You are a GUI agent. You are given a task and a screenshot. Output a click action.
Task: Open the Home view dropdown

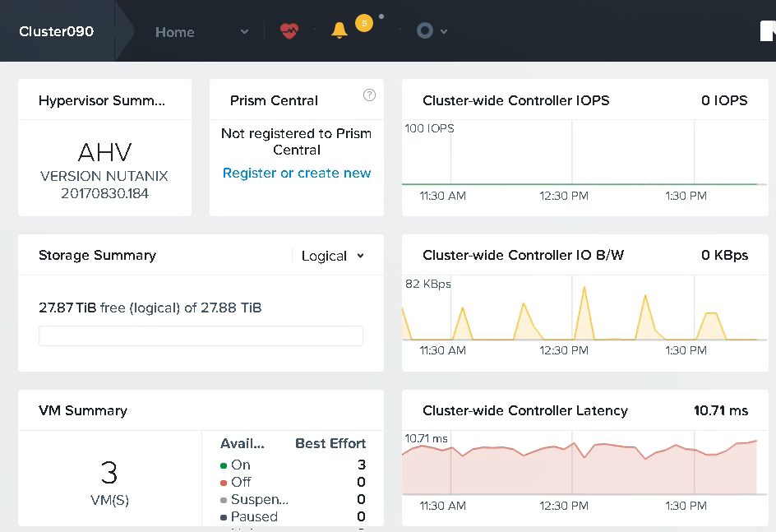click(x=243, y=32)
